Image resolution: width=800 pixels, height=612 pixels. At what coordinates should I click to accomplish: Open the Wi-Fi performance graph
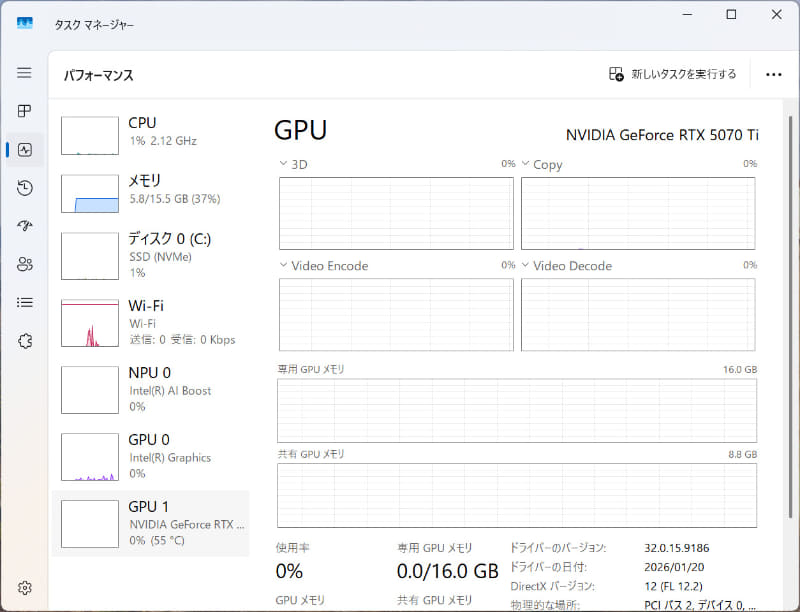tap(150, 322)
